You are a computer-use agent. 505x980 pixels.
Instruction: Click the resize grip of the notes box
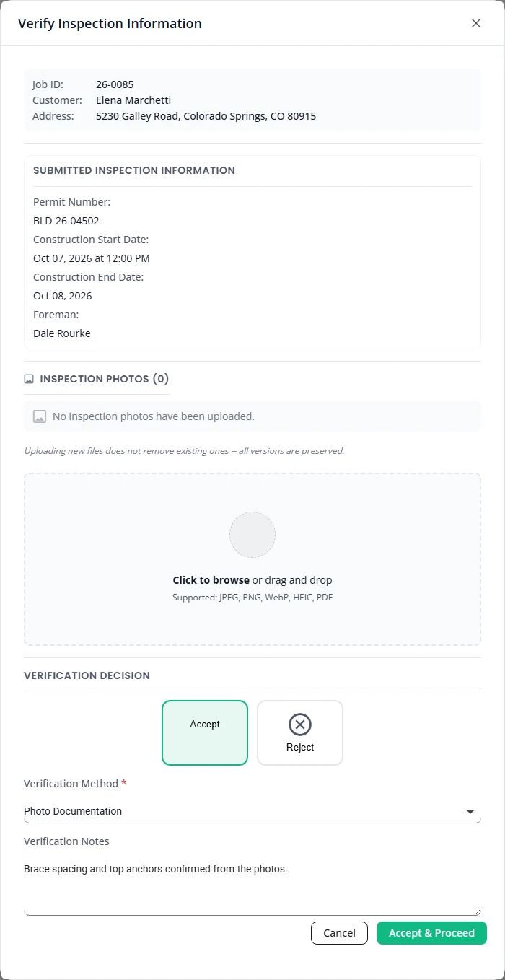476,911
